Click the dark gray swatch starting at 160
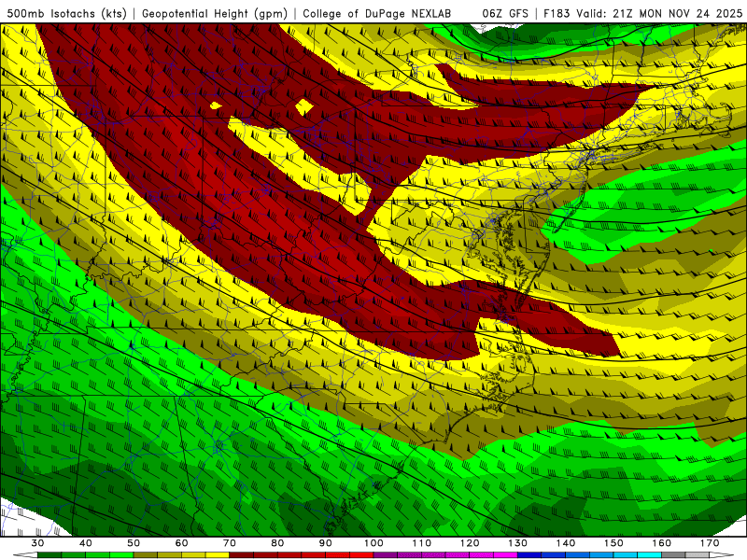 (x=673, y=555)
